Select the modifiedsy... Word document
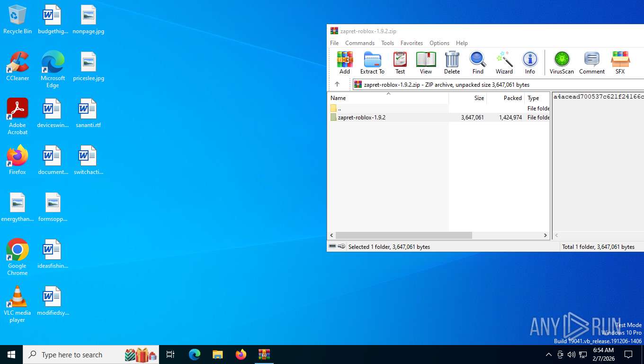The image size is (644, 364). click(x=53, y=301)
